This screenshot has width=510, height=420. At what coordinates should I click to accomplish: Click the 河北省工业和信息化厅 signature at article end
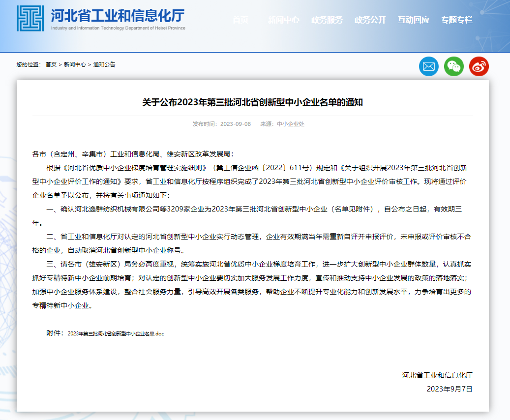(x=437, y=375)
